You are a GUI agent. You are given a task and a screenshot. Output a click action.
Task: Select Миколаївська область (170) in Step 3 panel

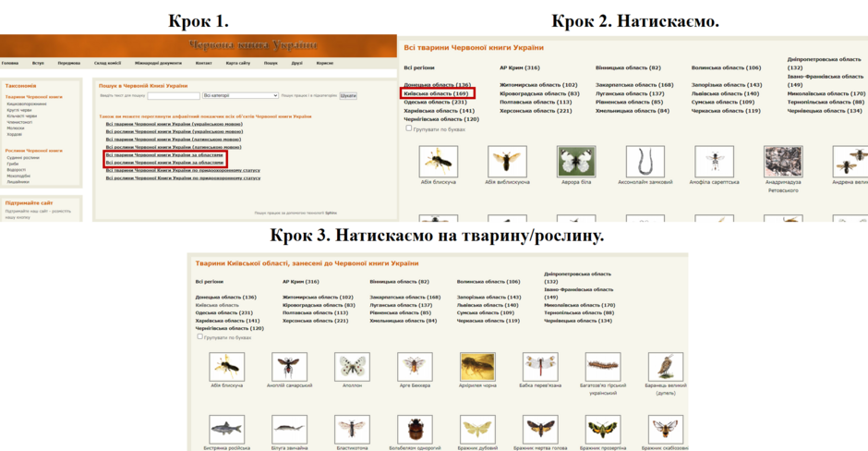(580, 305)
